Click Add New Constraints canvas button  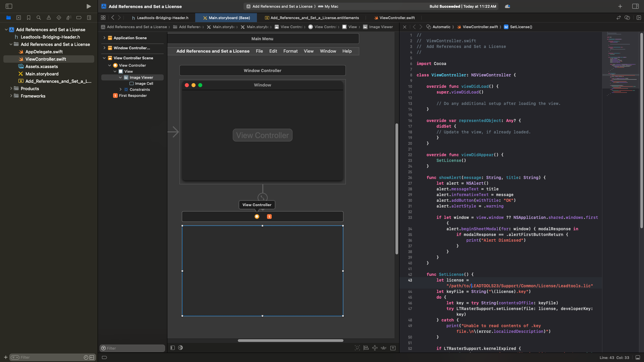(x=375, y=348)
